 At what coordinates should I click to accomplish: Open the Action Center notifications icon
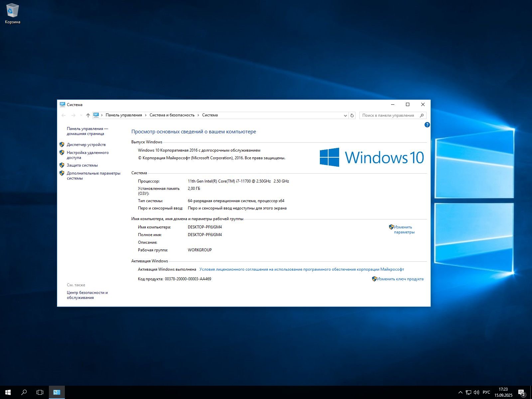point(521,392)
